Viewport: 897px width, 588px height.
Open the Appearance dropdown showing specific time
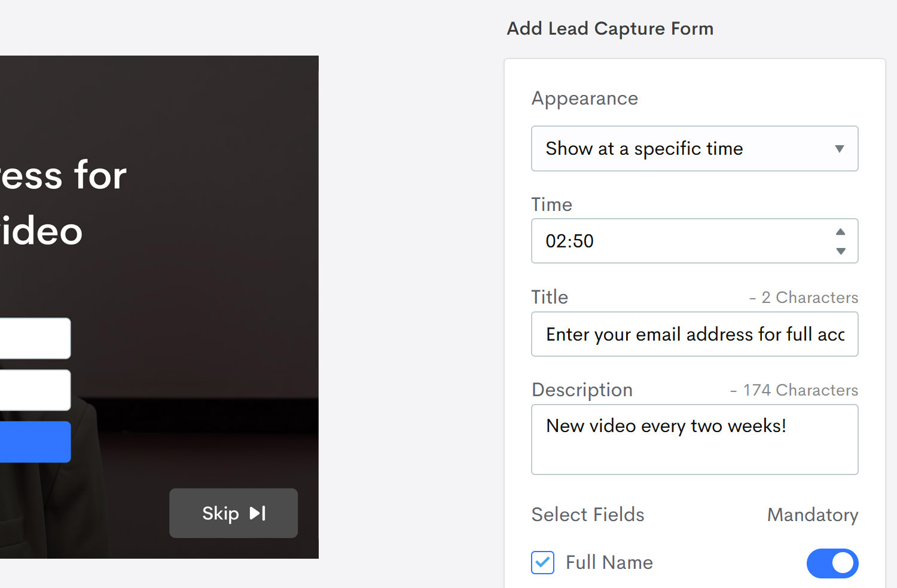coord(694,148)
